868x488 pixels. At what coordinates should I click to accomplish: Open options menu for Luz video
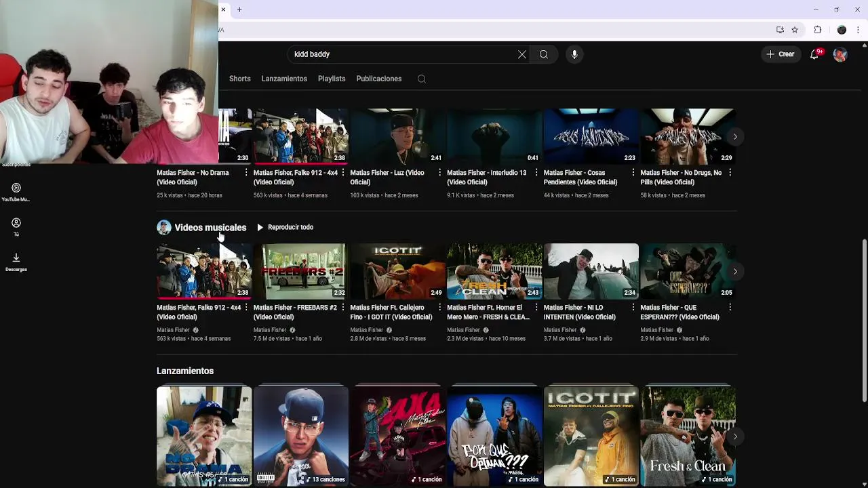pos(439,173)
